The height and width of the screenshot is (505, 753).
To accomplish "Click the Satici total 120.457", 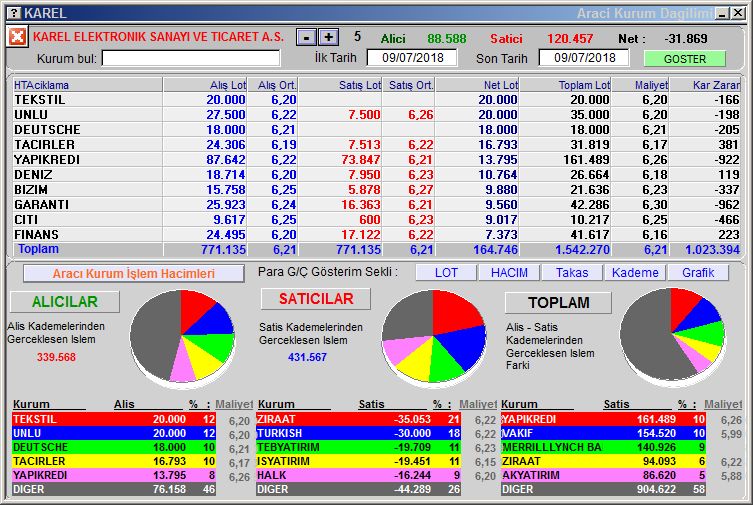I will point(570,38).
